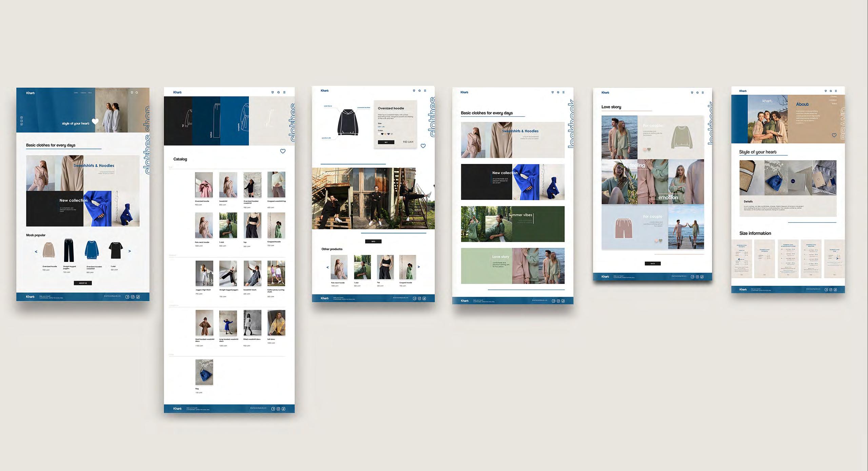Open Instagram from the Catalog page footer

pos(278,409)
